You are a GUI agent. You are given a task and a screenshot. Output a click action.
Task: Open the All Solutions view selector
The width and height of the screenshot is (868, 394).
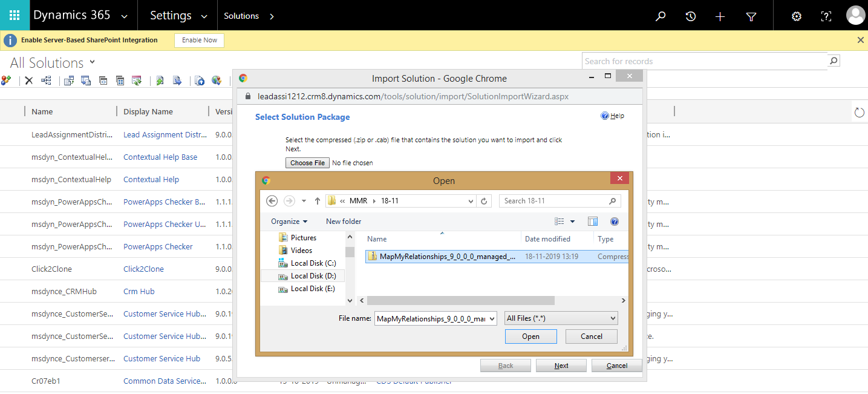[93, 62]
